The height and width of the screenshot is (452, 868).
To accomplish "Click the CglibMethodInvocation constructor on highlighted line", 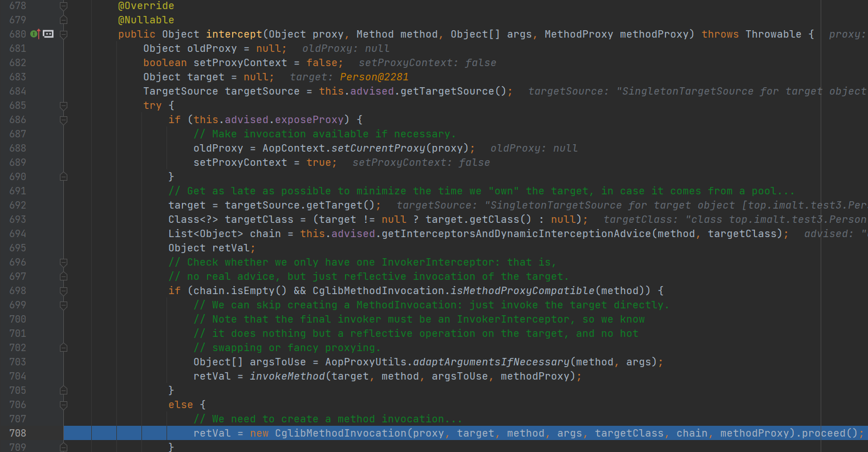I will 340,433.
